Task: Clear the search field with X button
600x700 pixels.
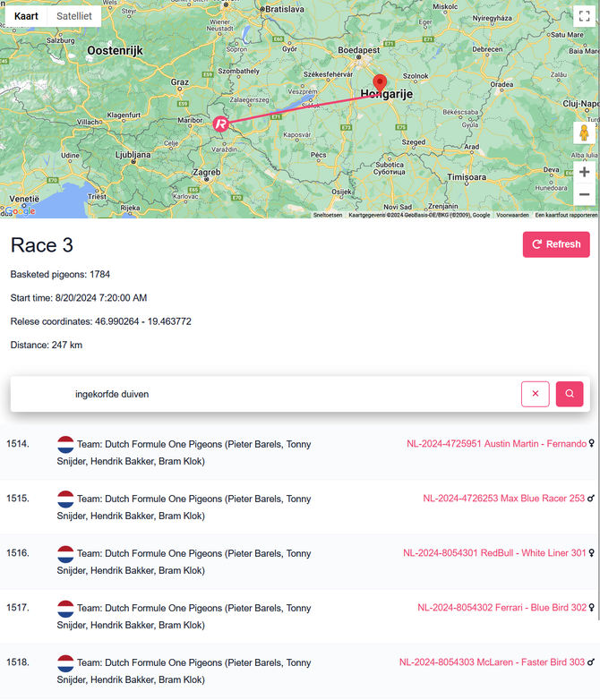Action: pyautogui.click(x=536, y=394)
